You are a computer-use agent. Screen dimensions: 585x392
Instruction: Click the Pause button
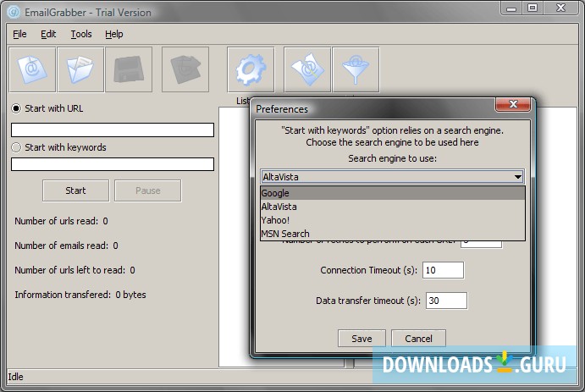point(148,190)
